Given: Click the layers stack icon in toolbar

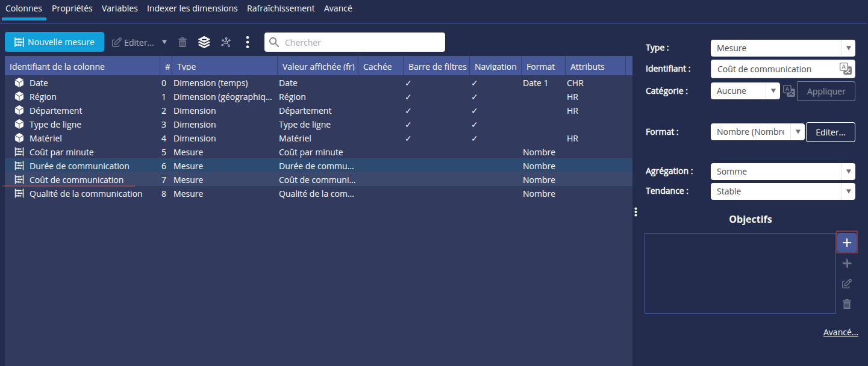Looking at the screenshot, I should (x=204, y=42).
